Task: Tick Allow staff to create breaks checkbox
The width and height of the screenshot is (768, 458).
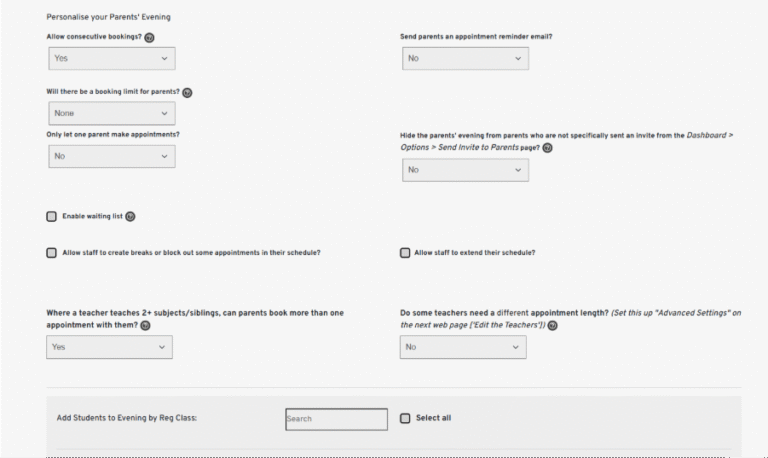Action: [51, 253]
